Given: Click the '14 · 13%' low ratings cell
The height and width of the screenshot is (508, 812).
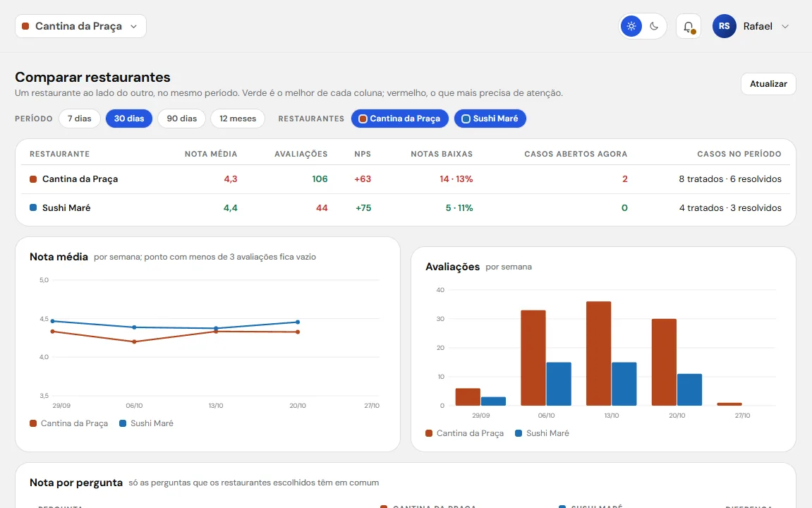Looking at the screenshot, I should [456, 179].
